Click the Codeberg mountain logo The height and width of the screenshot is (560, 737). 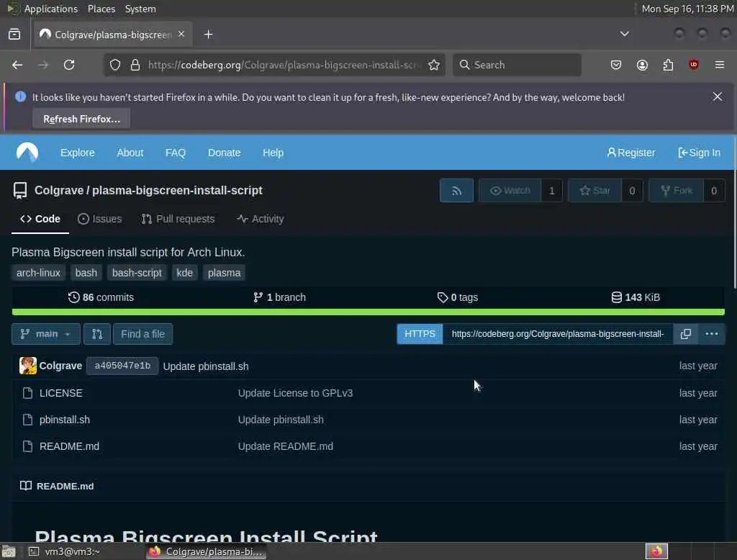tap(27, 153)
